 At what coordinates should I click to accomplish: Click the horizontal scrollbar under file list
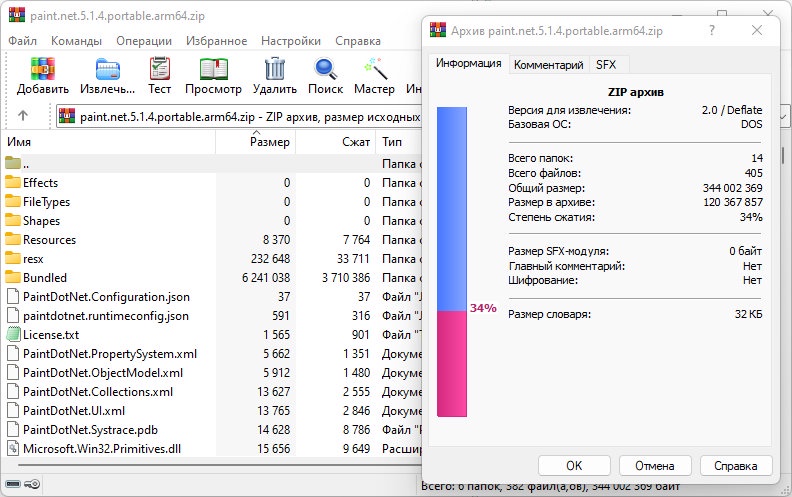coord(221,465)
